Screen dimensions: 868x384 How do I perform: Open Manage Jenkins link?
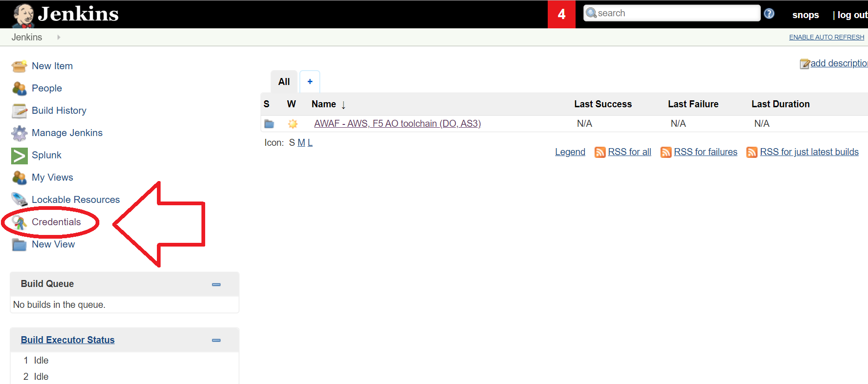pos(67,133)
